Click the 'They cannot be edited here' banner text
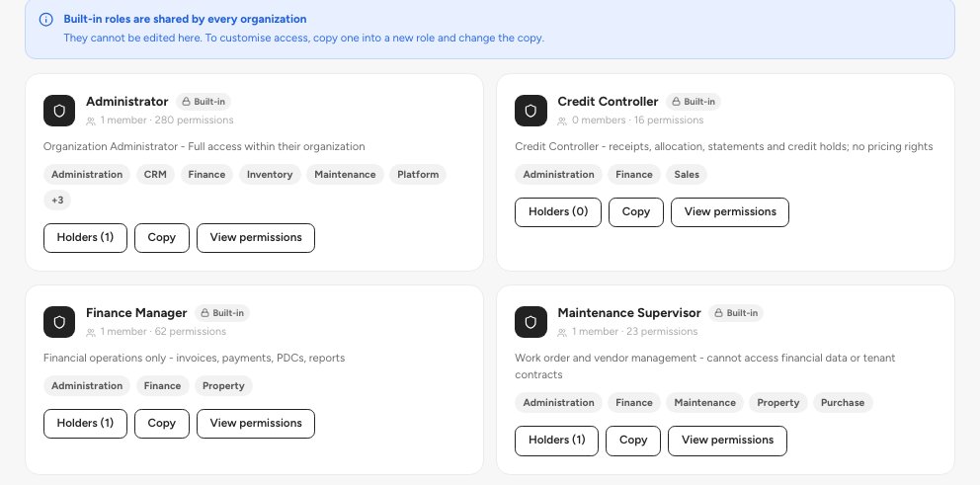This screenshot has height=485, width=980. point(303,38)
